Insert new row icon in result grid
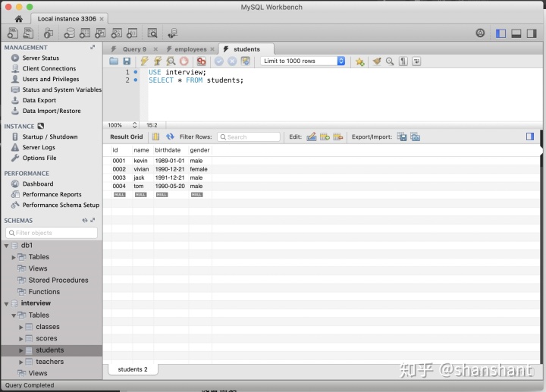Viewport: 546px width, 392px height. pos(325,136)
